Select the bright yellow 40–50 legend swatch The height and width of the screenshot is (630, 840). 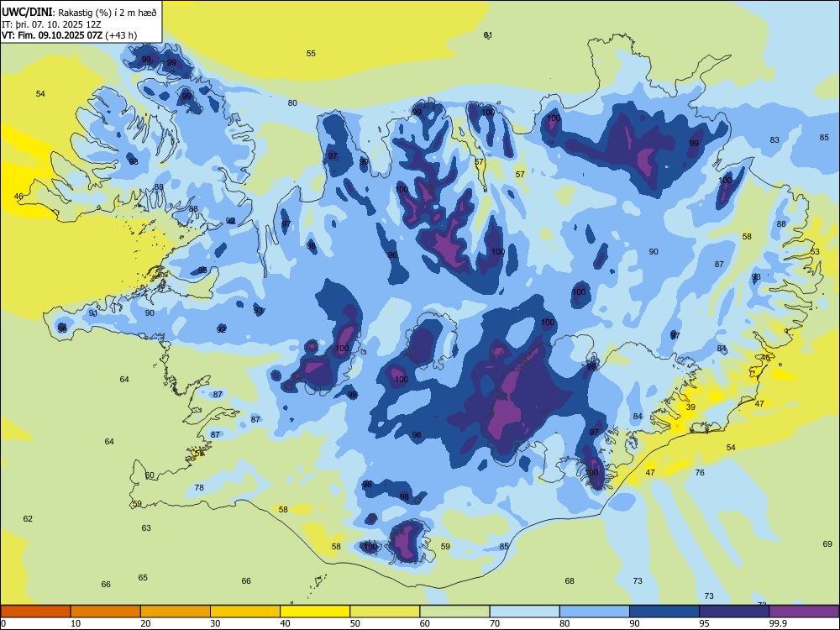[315, 612]
